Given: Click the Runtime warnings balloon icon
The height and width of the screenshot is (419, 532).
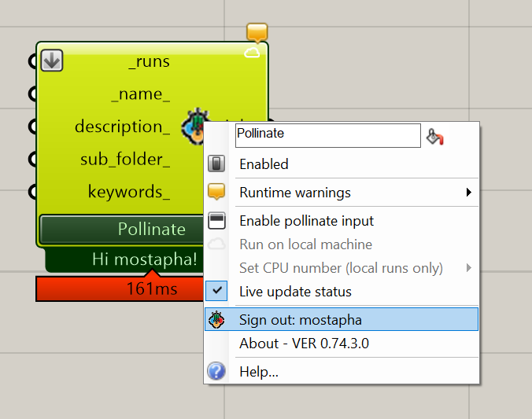Looking at the screenshot, I should (x=216, y=192).
